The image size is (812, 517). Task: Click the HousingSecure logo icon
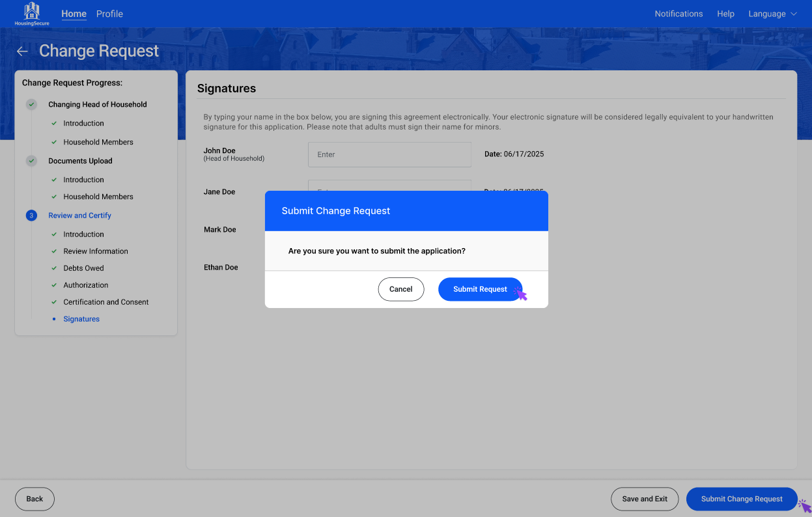(31, 12)
